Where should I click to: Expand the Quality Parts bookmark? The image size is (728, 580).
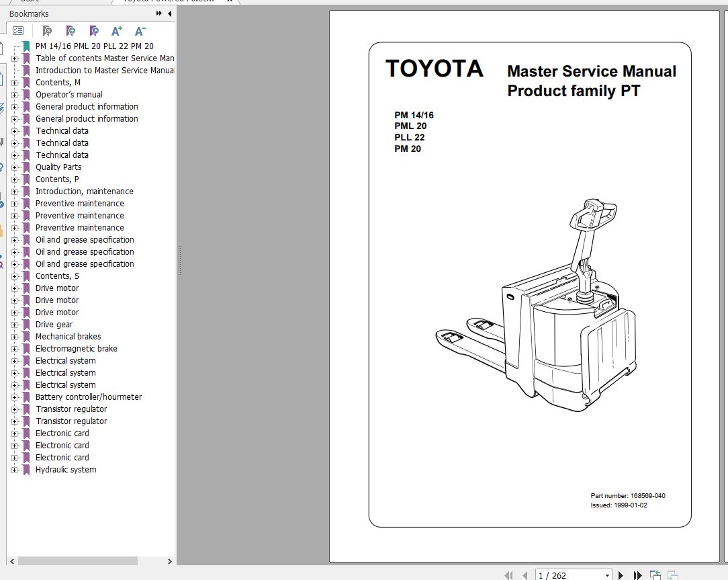14,167
